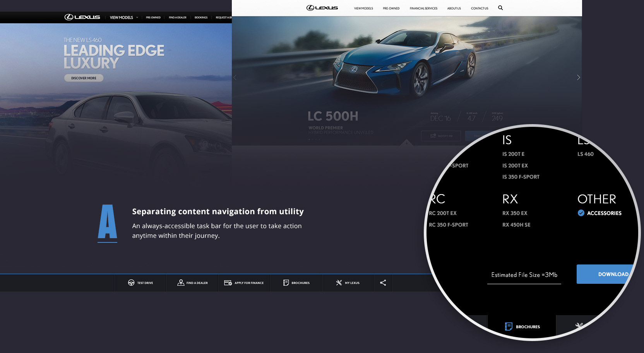Select IS 200T EX model
This screenshot has height=353, width=644.
tap(515, 165)
